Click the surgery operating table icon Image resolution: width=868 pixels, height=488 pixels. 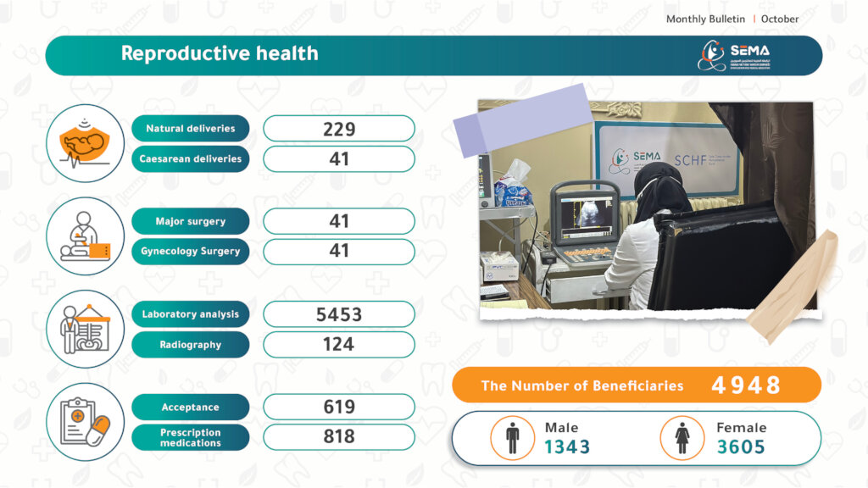click(x=85, y=236)
